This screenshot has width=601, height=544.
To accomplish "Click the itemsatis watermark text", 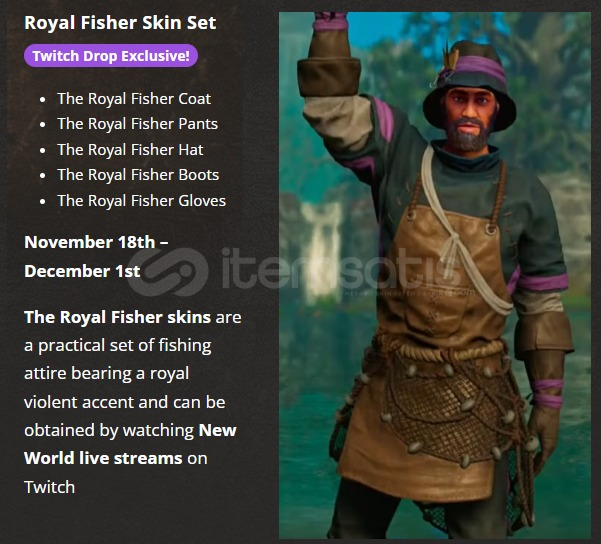I will point(340,268).
